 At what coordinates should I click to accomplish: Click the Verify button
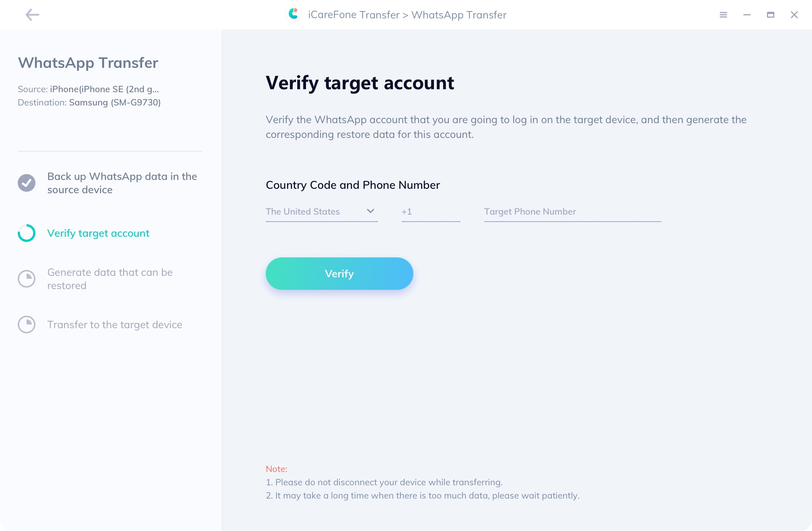(339, 273)
